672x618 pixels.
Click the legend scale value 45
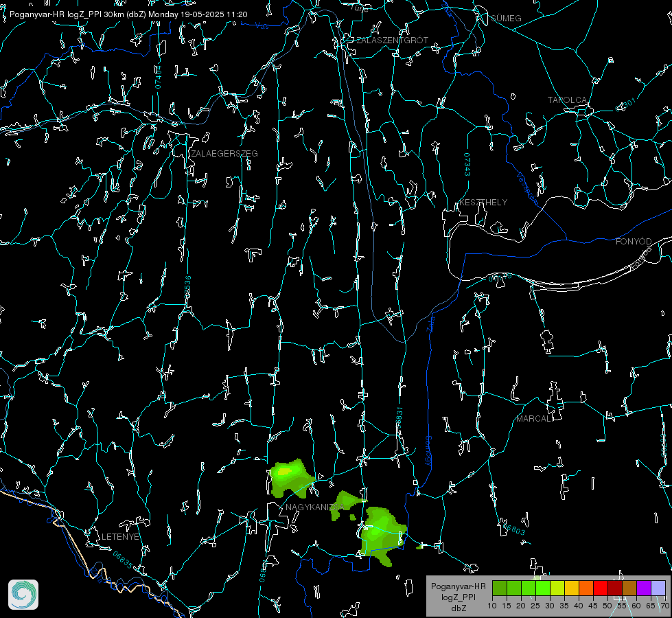coord(593,606)
